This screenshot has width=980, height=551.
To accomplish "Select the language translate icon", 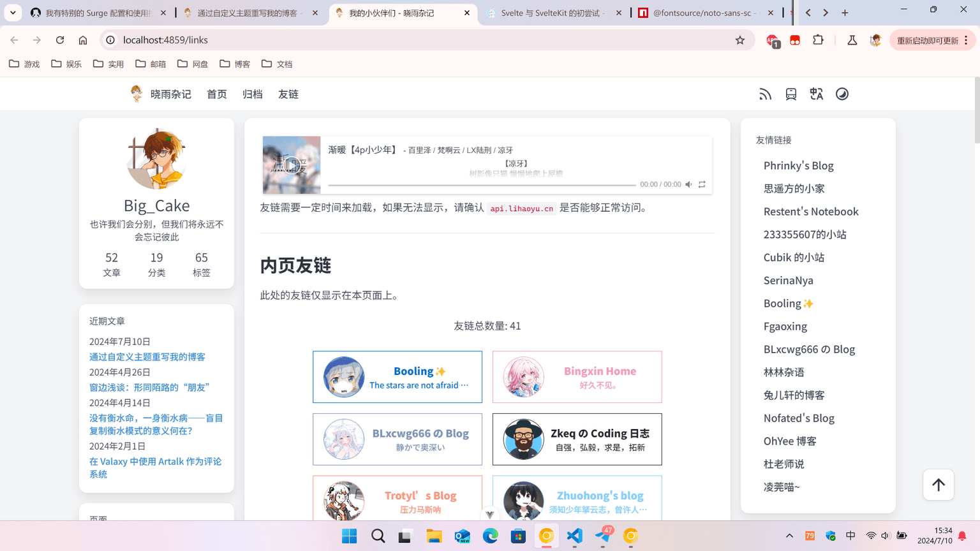I will tap(816, 94).
